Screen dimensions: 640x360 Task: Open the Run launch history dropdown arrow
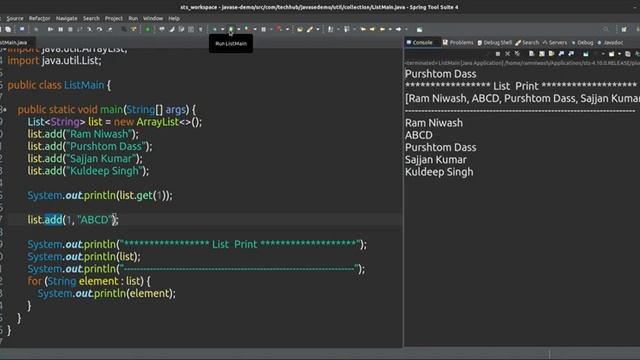click(239, 29)
